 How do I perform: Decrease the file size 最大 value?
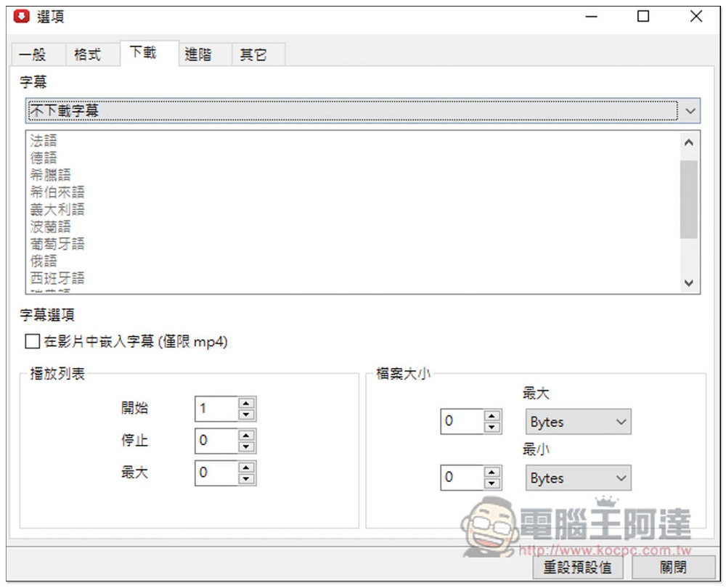click(492, 427)
